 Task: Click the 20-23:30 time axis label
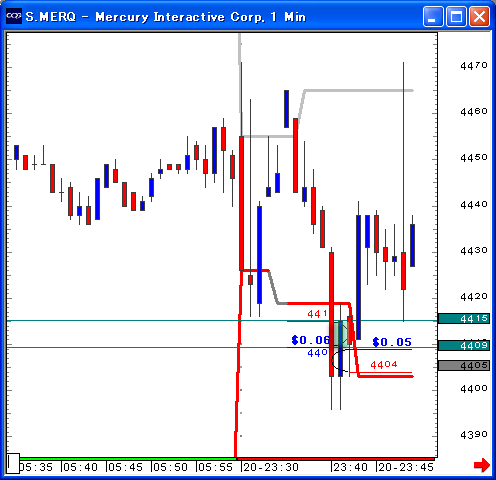pyautogui.click(x=271, y=467)
